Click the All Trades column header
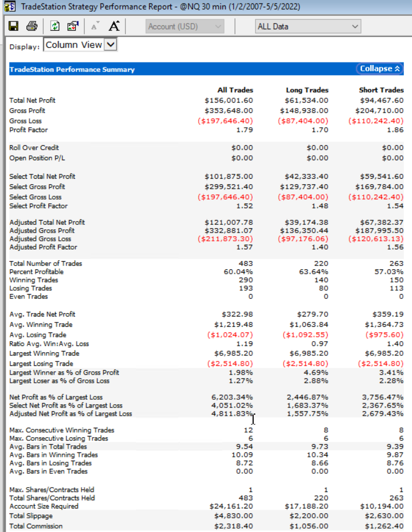This screenshot has height=532, width=412. (235, 90)
